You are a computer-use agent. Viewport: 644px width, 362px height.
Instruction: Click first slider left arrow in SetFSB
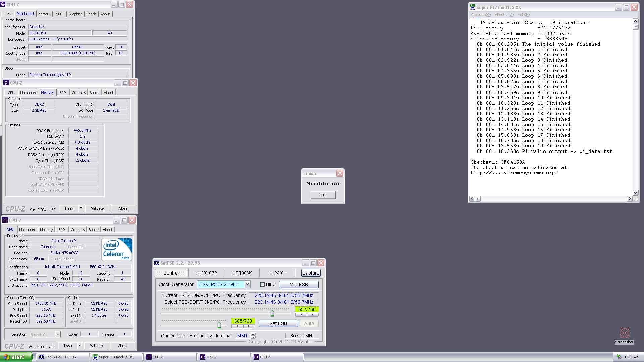(x=301, y=315)
